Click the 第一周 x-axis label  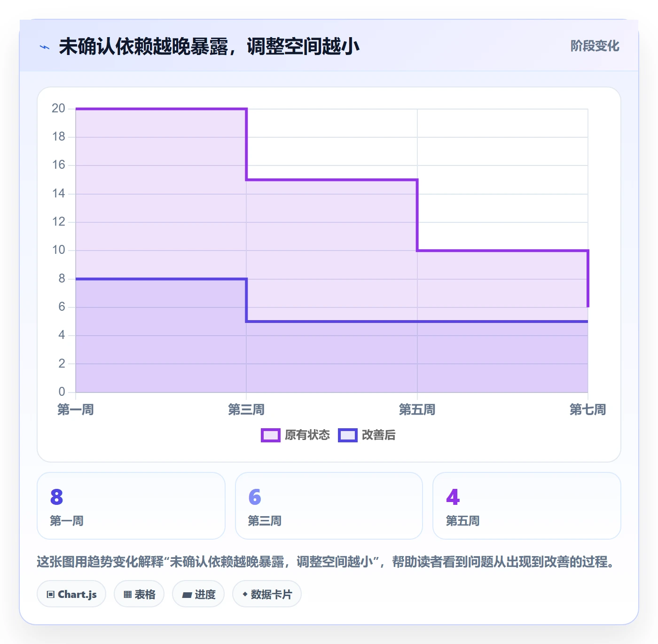[76, 410]
